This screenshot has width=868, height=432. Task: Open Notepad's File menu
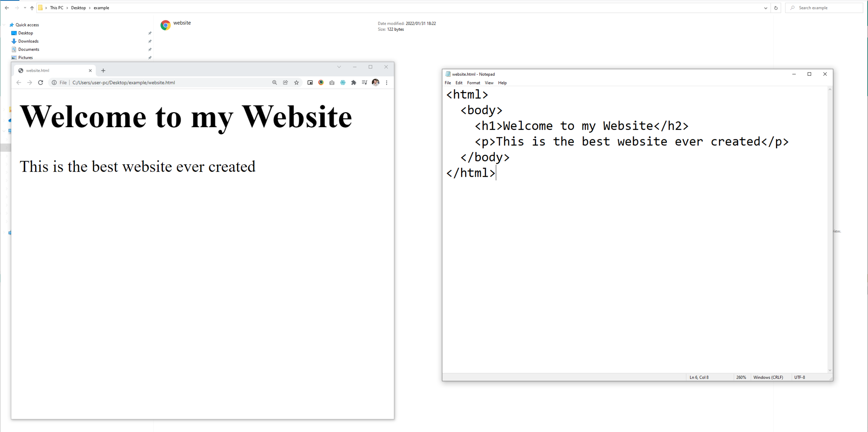[448, 83]
